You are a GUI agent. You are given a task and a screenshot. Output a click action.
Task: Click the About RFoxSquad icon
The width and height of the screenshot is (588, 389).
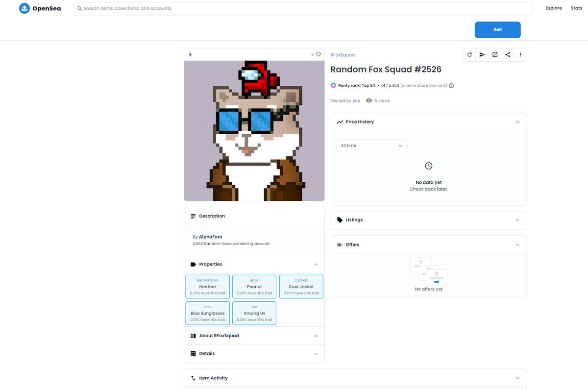pos(193,336)
